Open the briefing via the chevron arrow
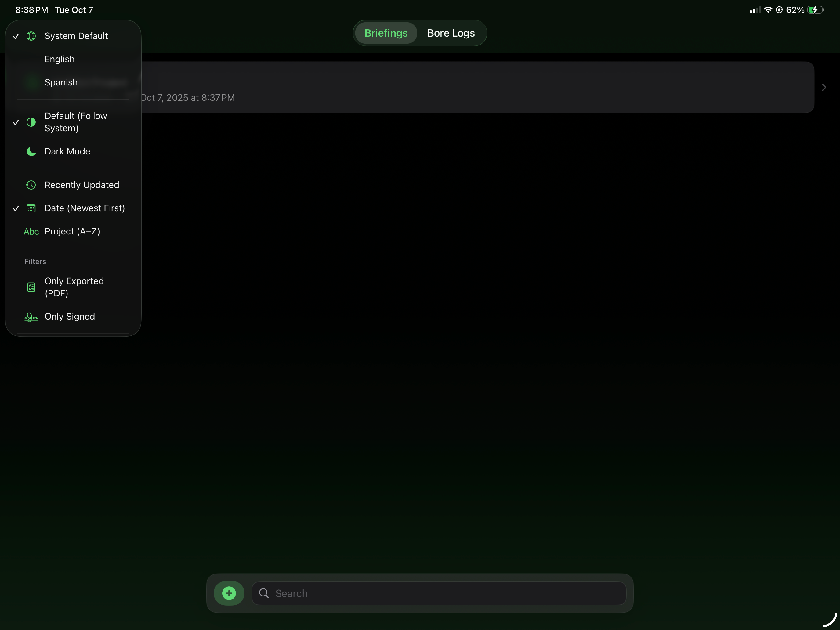The height and width of the screenshot is (630, 840). [x=824, y=87]
